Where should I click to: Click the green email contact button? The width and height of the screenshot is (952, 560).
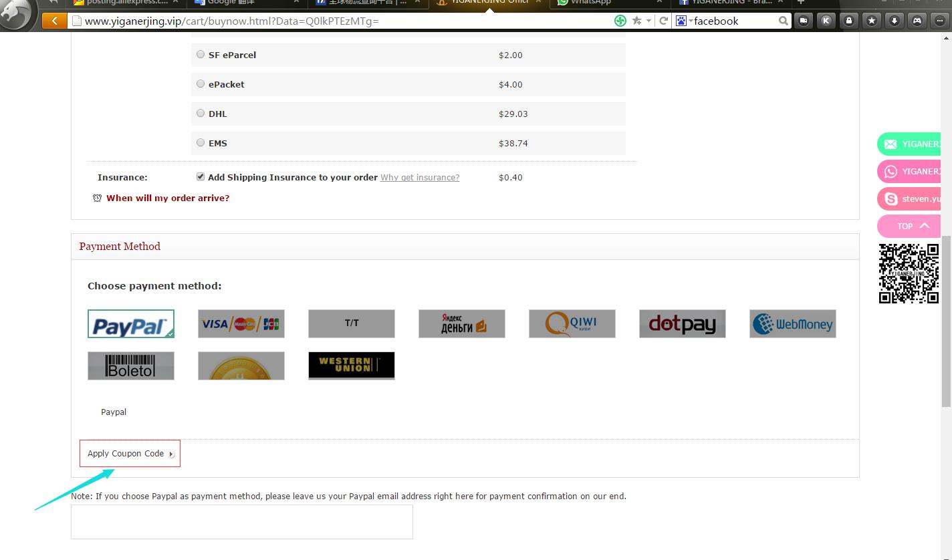(909, 144)
